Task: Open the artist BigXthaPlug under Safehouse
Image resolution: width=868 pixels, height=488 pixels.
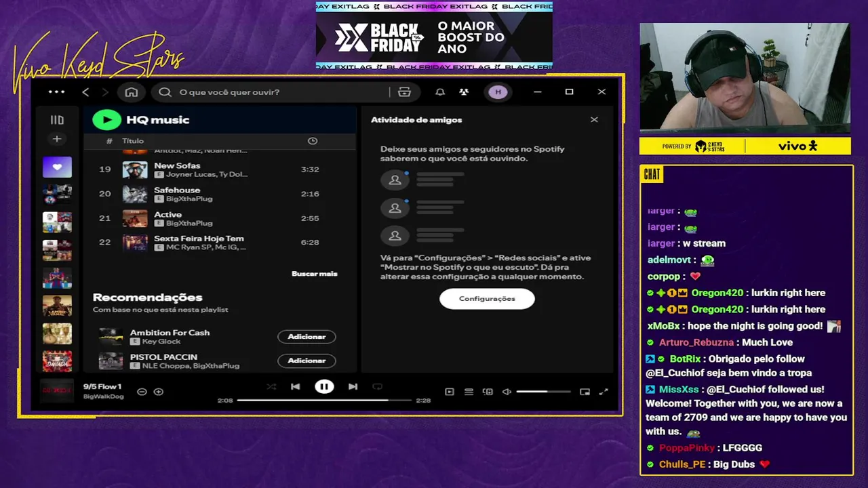Action: [189, 199]
